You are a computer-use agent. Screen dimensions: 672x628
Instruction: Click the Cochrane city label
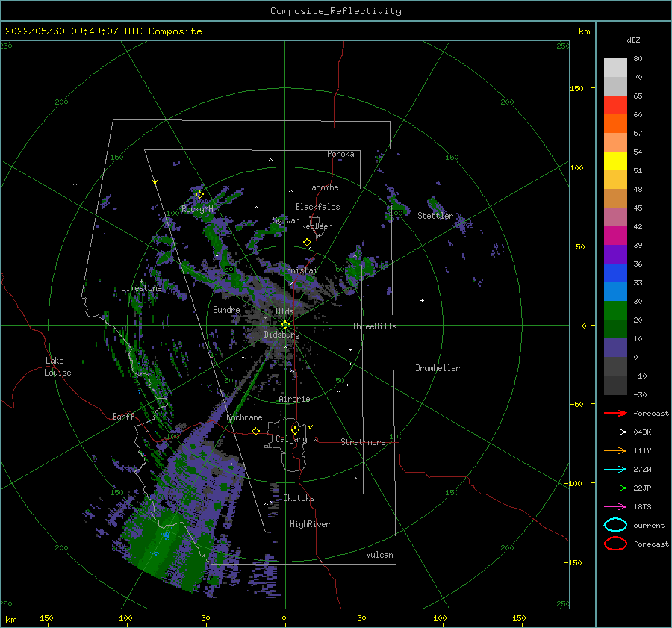pos(244,417)
